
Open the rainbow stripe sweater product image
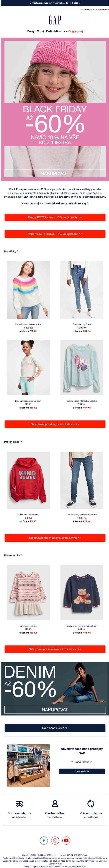[28, 290]
